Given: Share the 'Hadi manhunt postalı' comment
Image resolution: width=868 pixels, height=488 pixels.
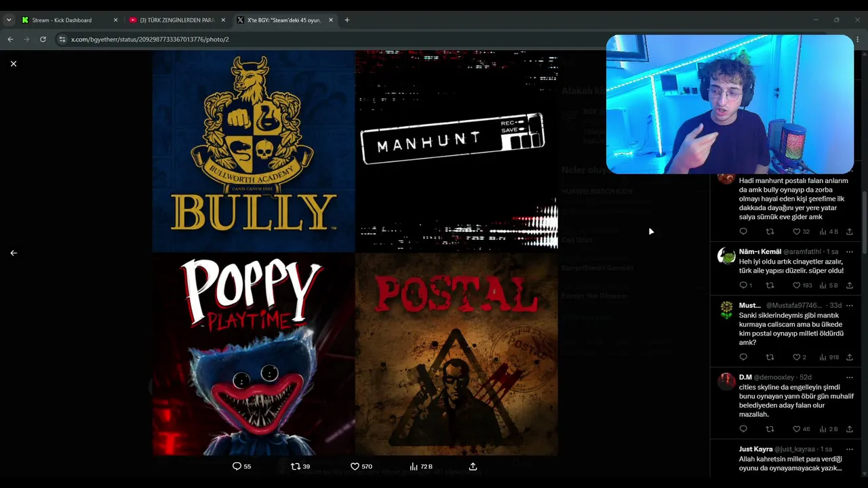Looking at the screenshot, I should click(x=849, y=232).
